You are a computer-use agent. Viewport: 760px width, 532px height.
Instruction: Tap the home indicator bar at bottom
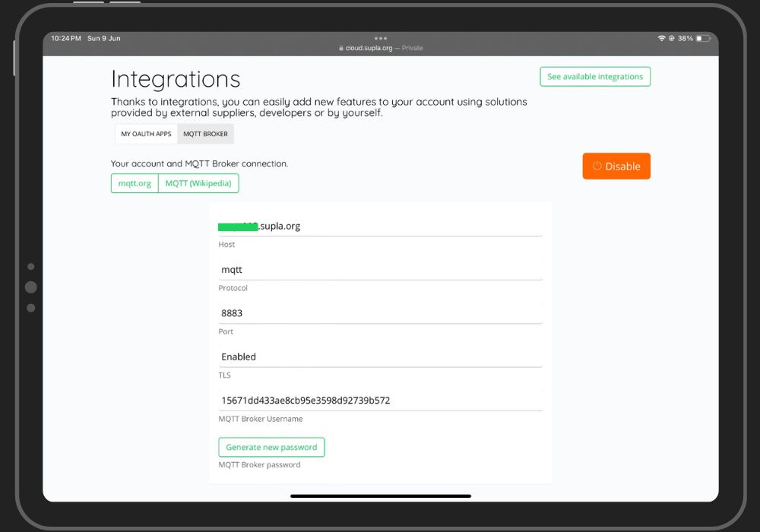(381, 496)
